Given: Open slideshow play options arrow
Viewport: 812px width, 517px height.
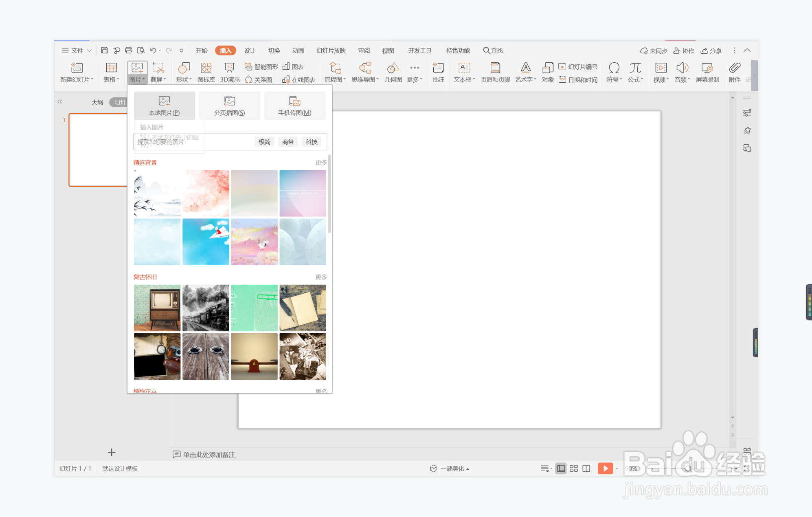Looking at the screenshot, I should pyautogui.click(x=617, y=469).
